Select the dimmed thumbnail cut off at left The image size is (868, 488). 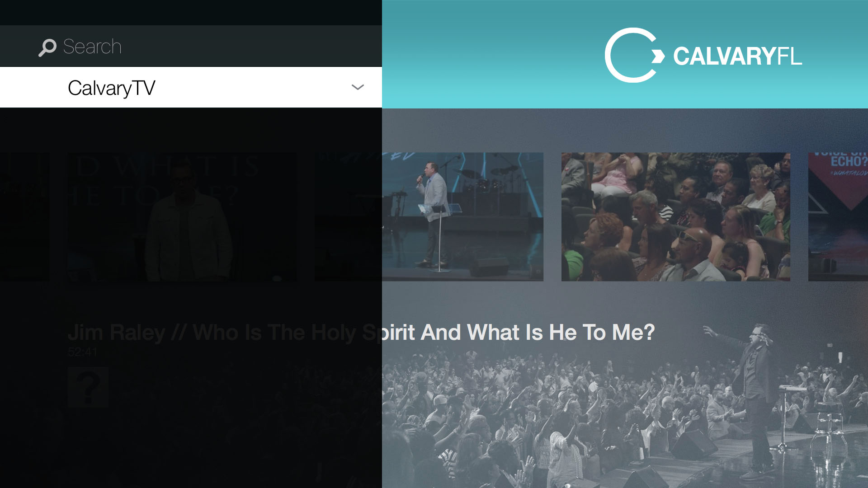[24, 217]
